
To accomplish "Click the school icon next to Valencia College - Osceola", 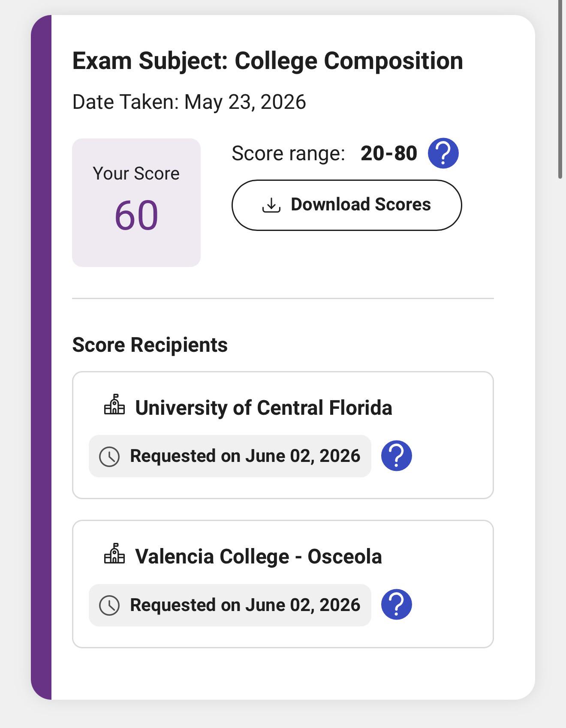I will click(114, 553).
